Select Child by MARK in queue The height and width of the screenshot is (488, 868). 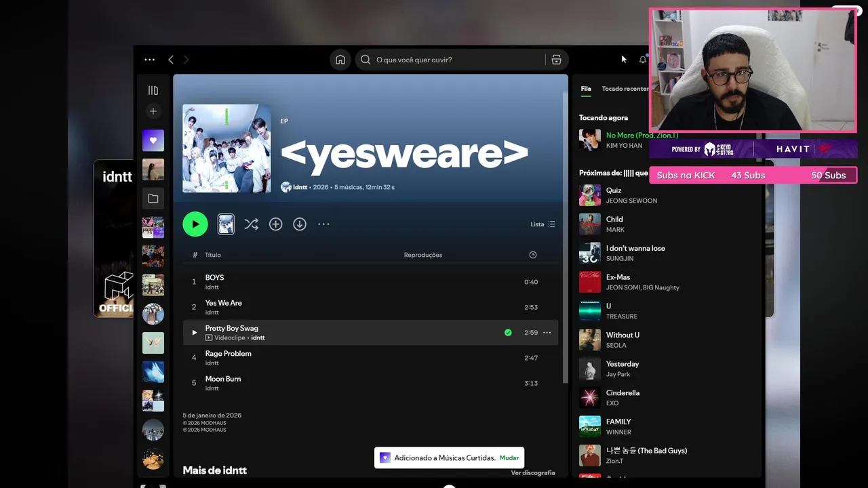coord(668,224)
